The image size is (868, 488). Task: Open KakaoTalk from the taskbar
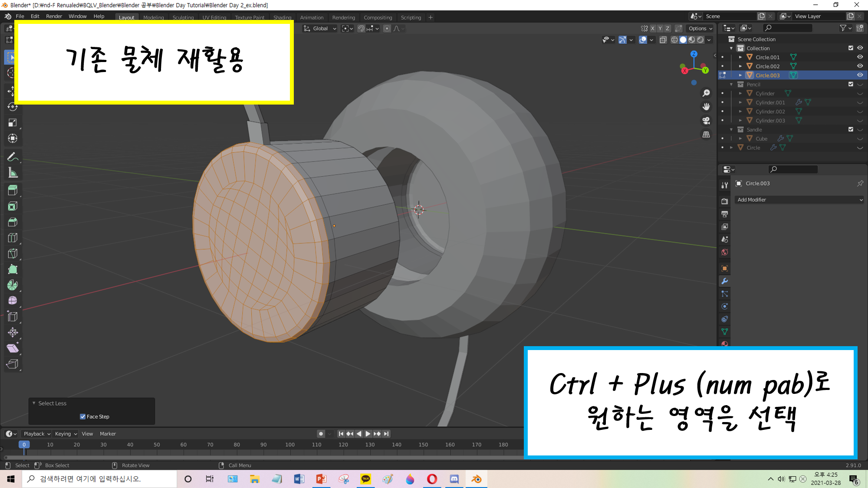[365, 479]
